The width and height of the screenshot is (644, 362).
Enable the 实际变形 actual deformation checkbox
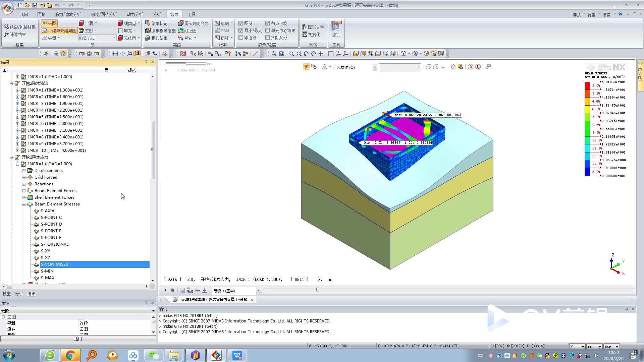[x=267, y=38]
